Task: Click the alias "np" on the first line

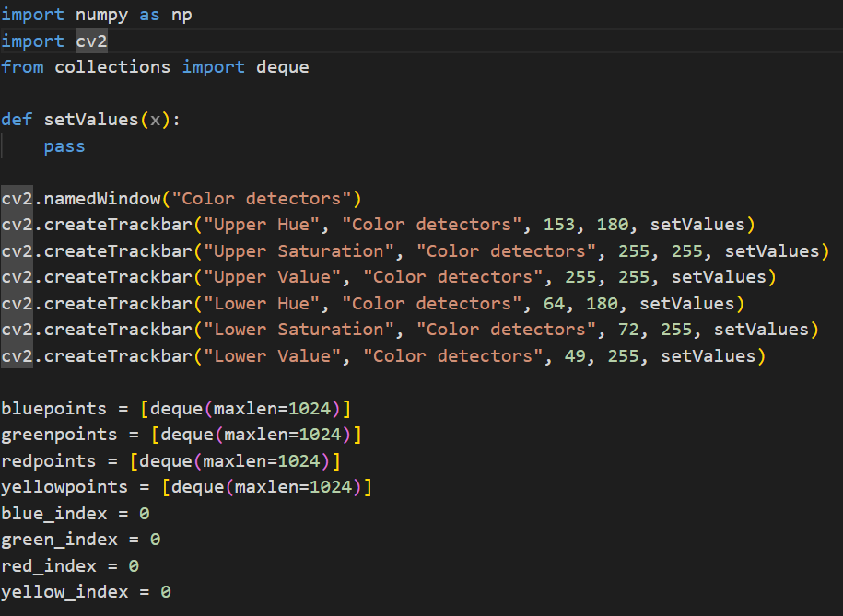Action: click(181, 15)
